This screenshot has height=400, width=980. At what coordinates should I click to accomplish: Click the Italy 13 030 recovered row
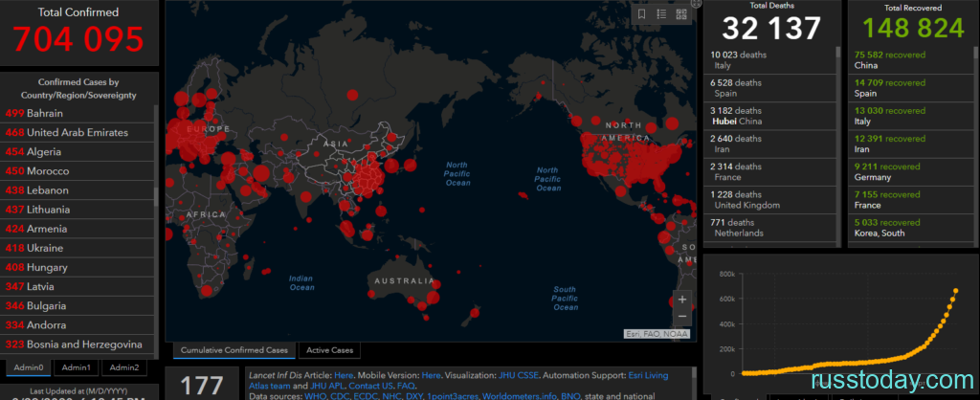coord(910,116)
